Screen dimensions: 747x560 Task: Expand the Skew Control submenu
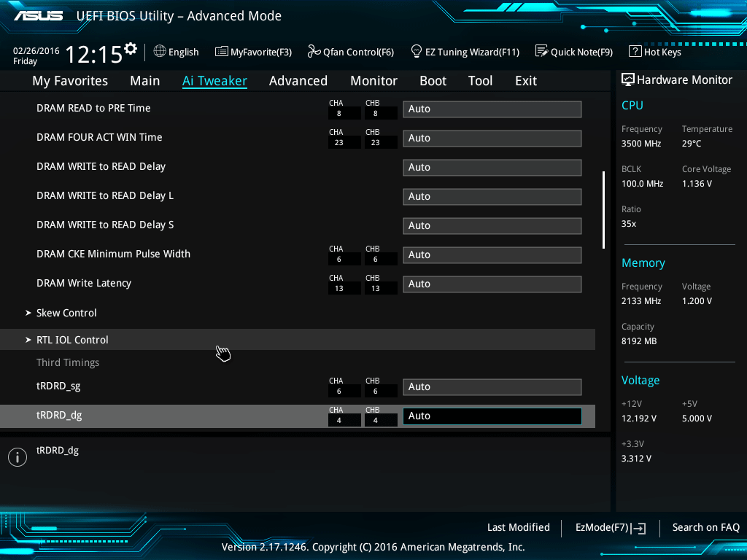[x=66, y=313]
